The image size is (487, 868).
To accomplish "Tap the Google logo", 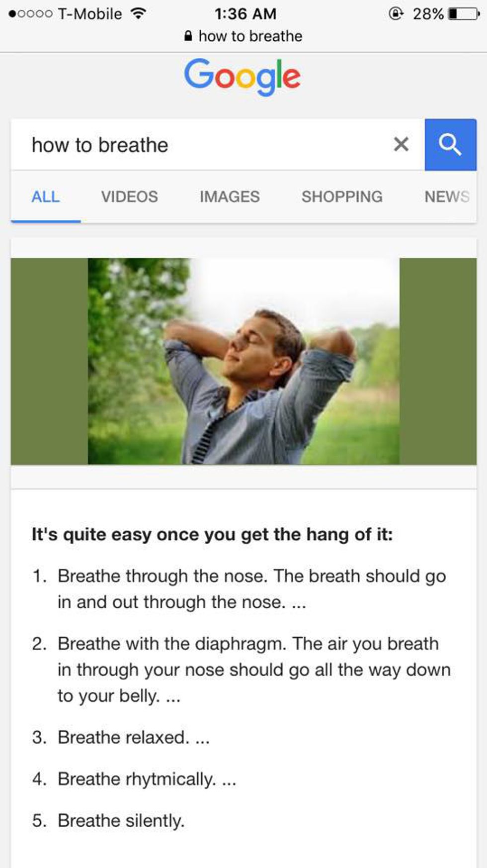I will point(243,77).
